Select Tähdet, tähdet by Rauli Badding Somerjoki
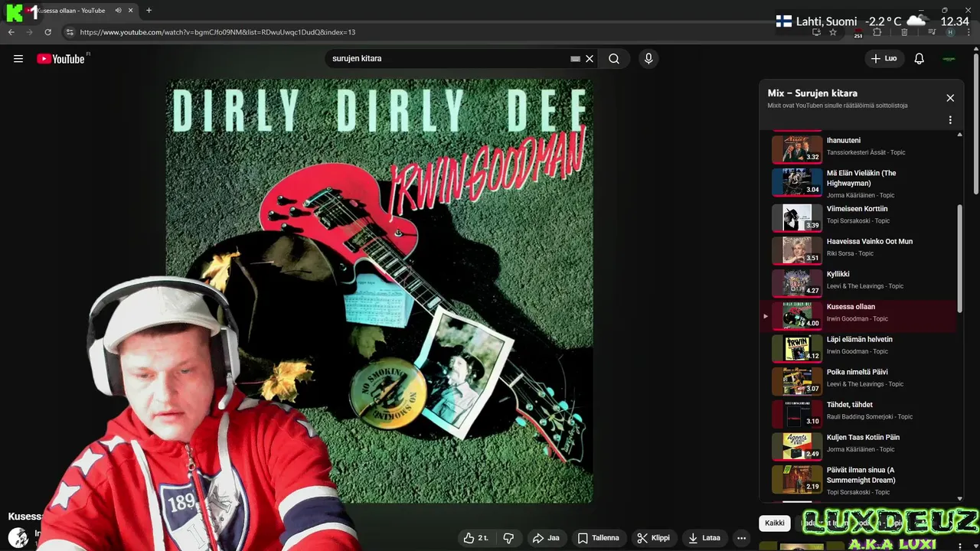980x551 pixels. click(857, 413)
